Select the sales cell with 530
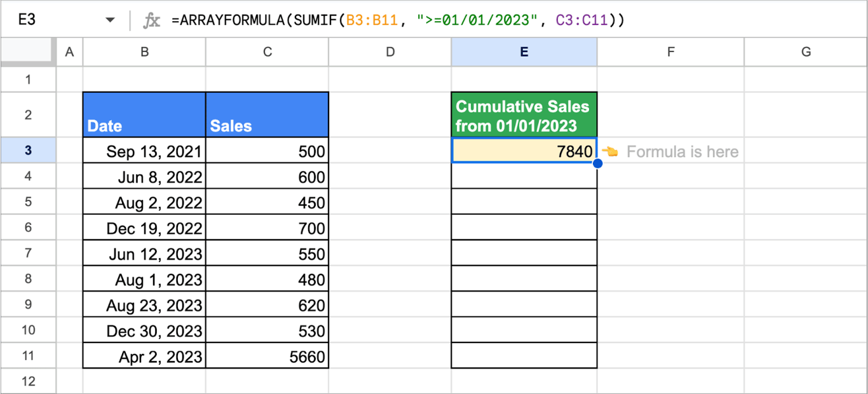 (268, 330)
